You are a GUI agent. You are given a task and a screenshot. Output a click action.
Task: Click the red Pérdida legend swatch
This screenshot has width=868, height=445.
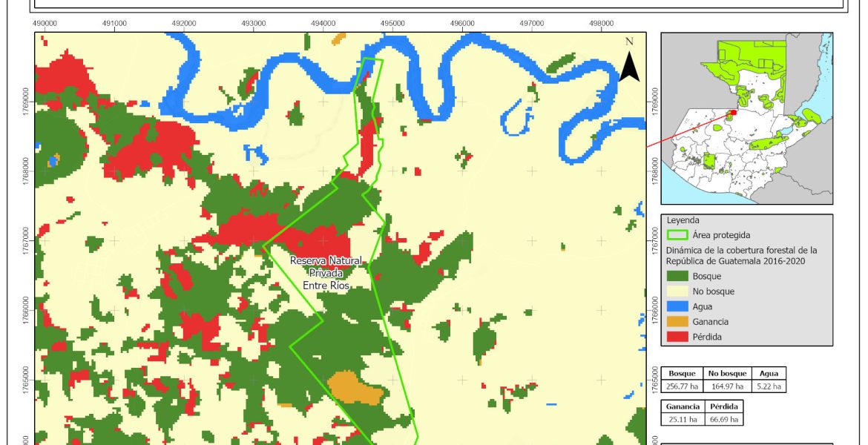(677, 337)
